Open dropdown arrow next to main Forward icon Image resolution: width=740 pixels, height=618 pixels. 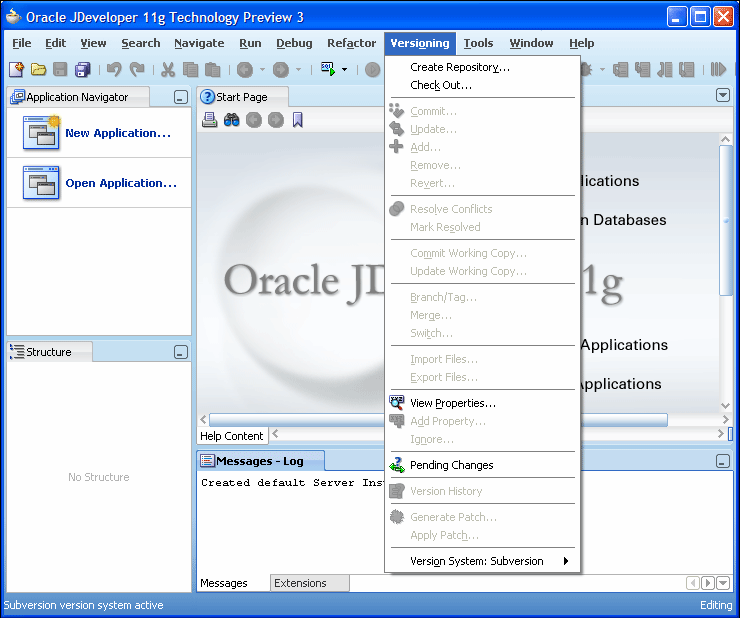298,70
